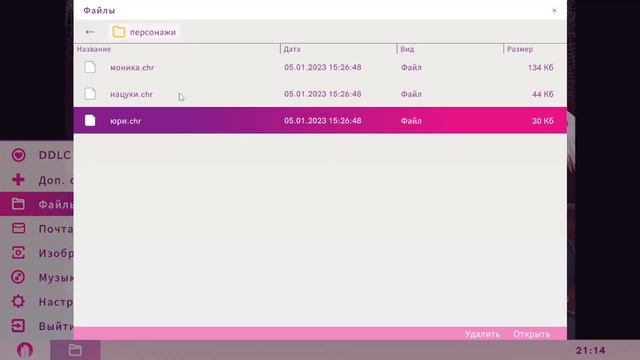The height and width of the screenshot is (360, 640).
Task: Click the file icon of нацуки.chr
Action: coord(90,94)
